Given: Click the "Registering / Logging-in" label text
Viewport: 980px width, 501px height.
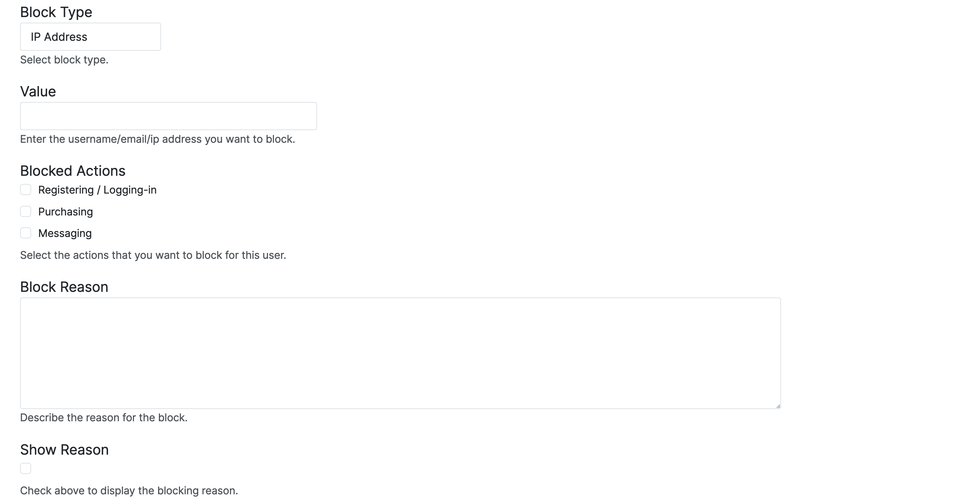Looking at the screenshot, I should [x=97, y=190].
